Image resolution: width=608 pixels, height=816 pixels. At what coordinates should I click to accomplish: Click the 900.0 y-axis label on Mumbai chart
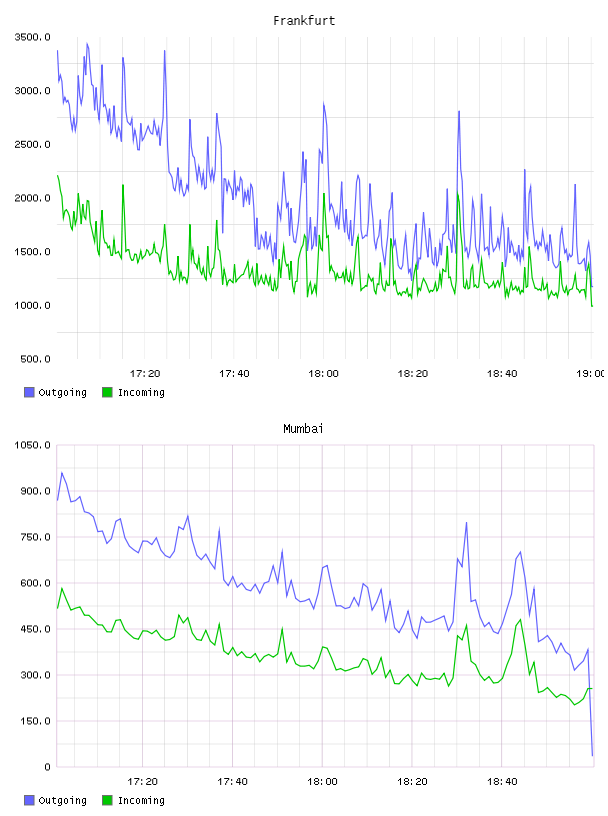[x=35, y=491]
